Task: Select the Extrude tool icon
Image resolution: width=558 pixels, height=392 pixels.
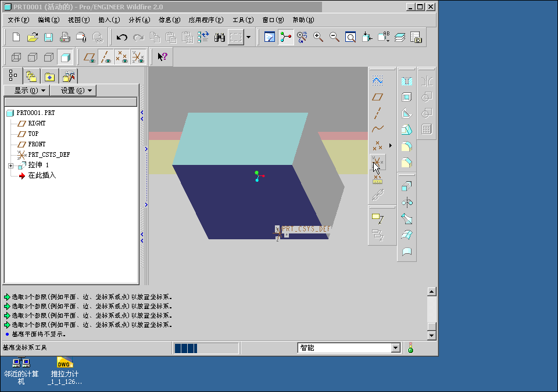Action: (x=407, y=186)
